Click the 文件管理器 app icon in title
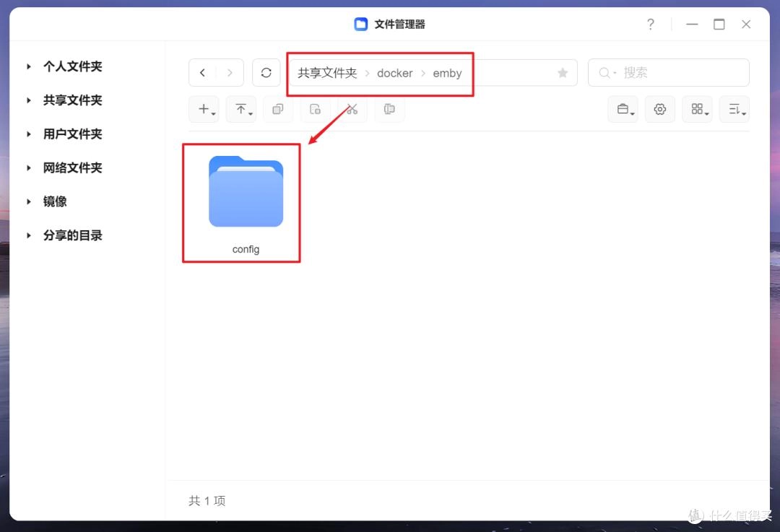780x532 pixels. (360, 24)
